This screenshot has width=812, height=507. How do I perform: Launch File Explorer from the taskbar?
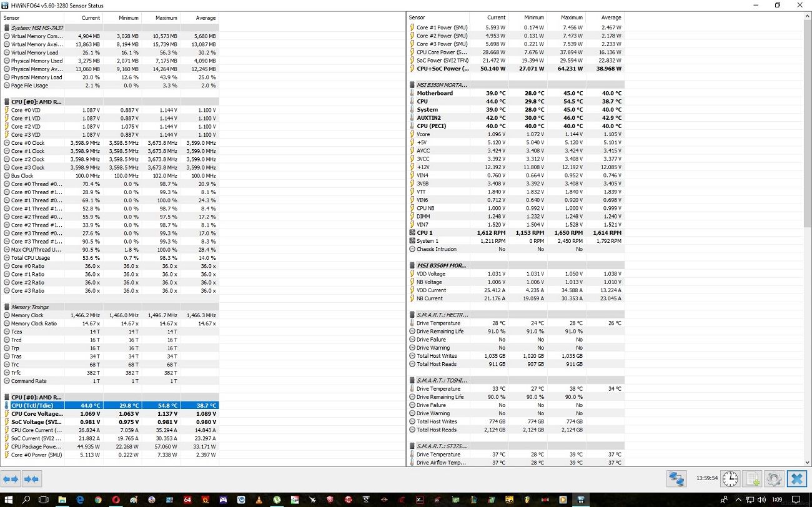tap(62, 500)
